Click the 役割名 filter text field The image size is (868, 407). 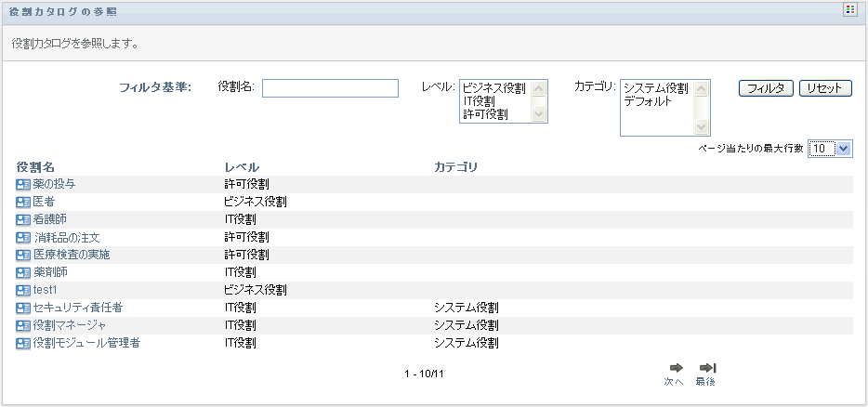tap(330, 88)
